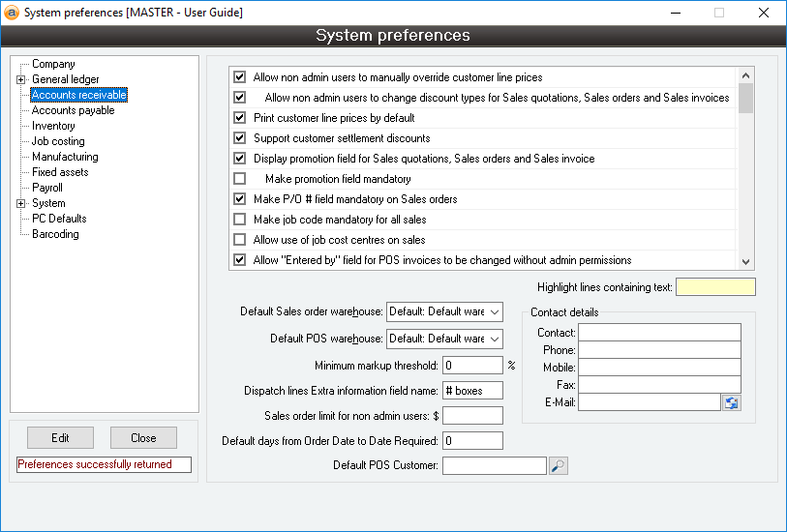The image size is (787, 532).
Task: Expand the General ledger tree node
Action: point(20,79)
